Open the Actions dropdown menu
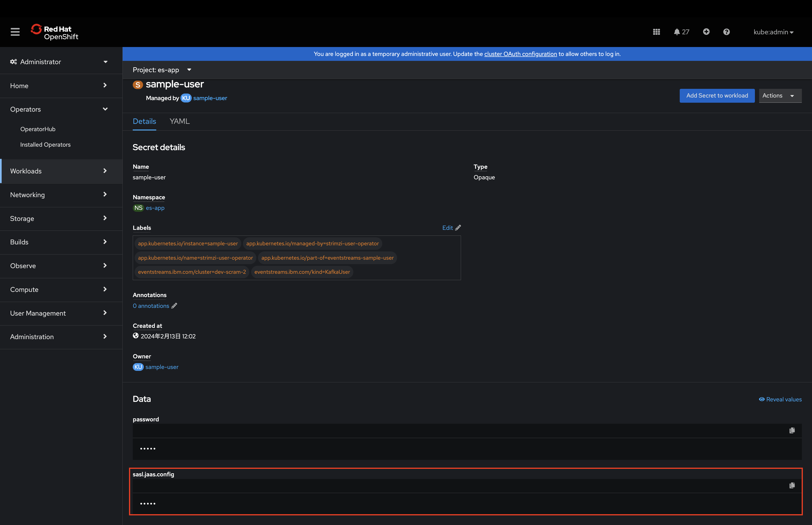 pyautogui.click(x=780, y=96)
